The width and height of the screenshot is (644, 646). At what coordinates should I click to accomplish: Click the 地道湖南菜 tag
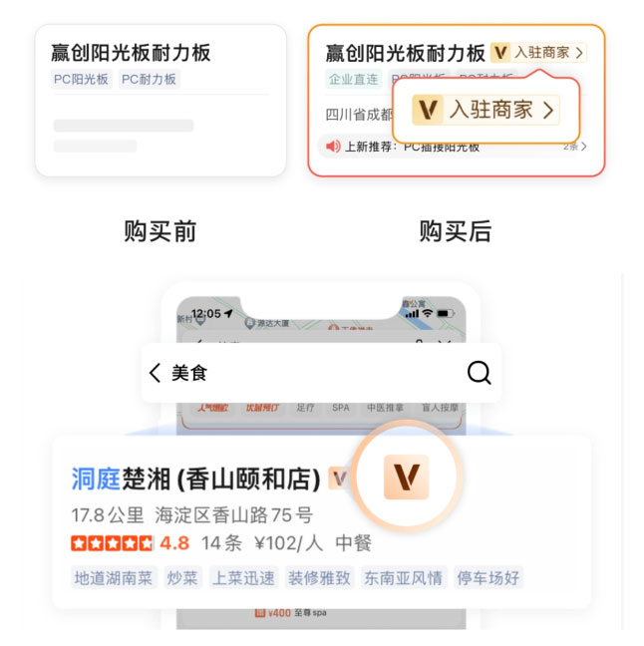point(114,577)
